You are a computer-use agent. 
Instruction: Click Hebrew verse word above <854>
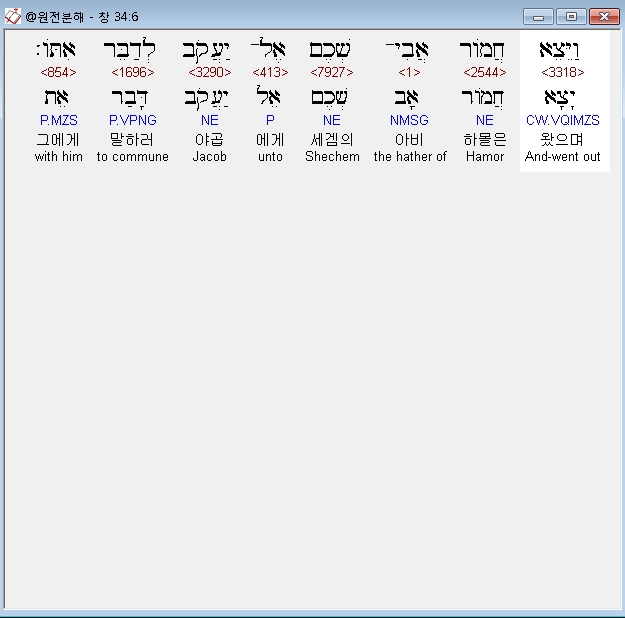[56, 50]
